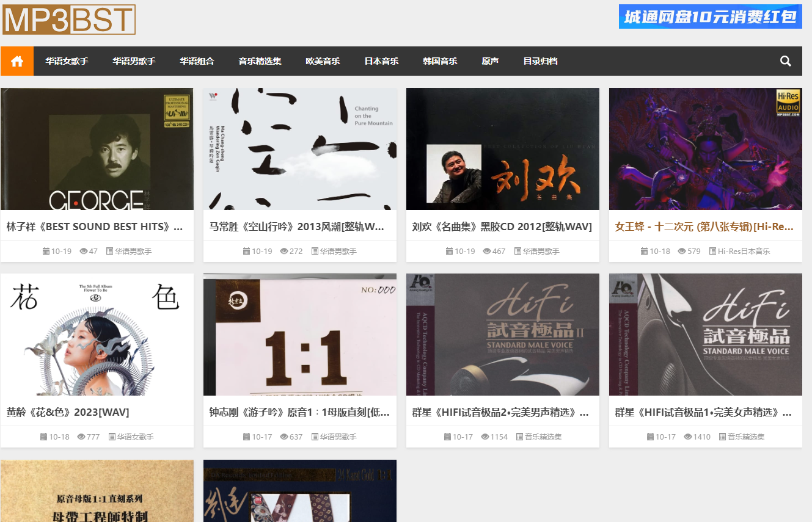This screenshot has width=812, height=522.
Task: Click 花色 Flower To Be cover
Action: coord(97,335)
